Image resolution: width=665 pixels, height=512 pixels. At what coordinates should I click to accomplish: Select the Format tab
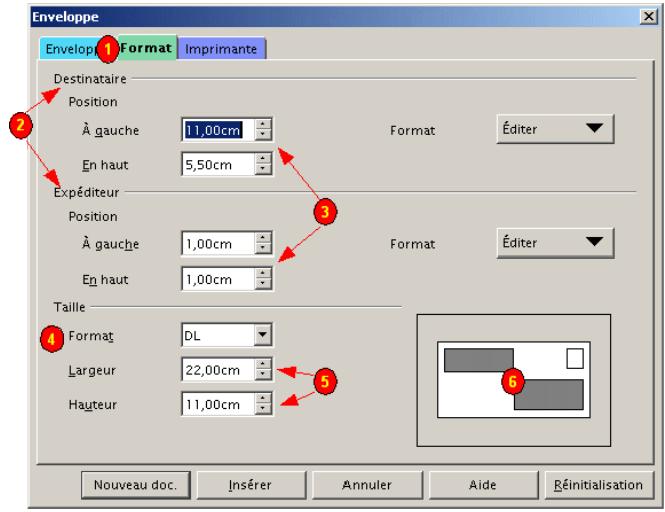click(x=147, y=48)
